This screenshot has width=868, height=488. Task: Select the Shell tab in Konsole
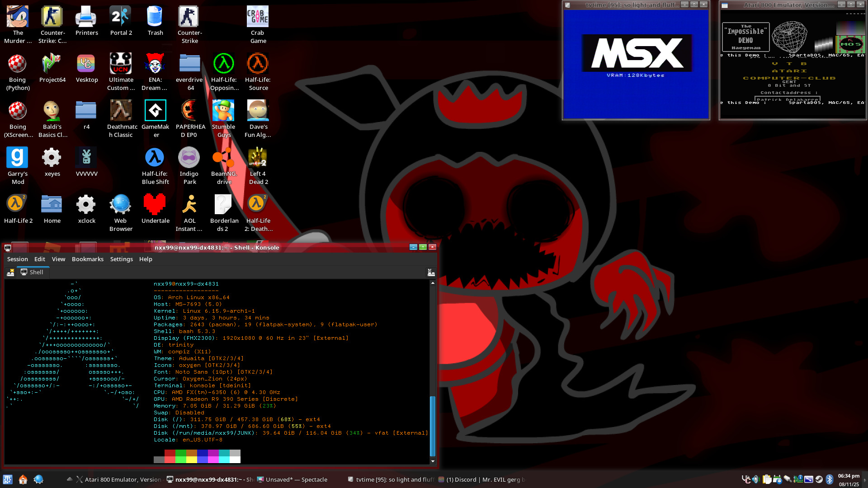click(33, 272)
